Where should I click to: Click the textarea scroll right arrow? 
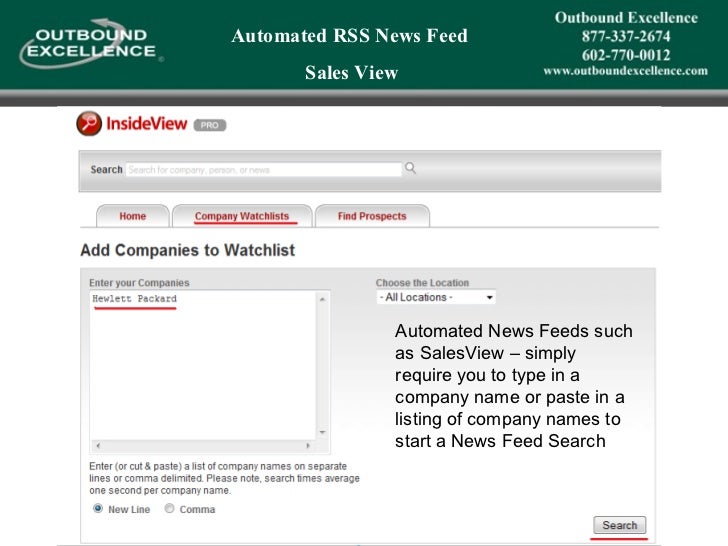(308, 446)
